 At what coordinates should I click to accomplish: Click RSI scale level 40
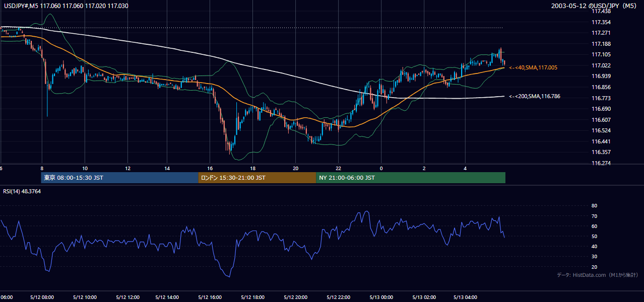(x=594, y=246)
